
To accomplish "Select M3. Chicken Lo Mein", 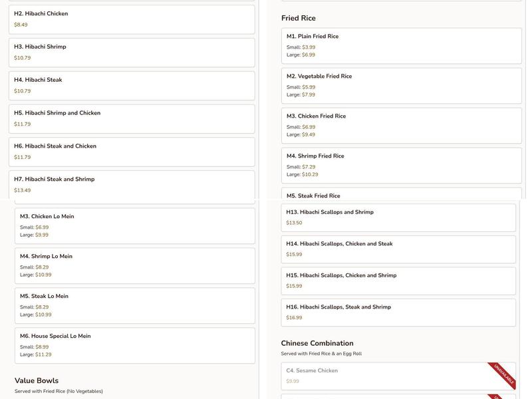I will point(135,226).
